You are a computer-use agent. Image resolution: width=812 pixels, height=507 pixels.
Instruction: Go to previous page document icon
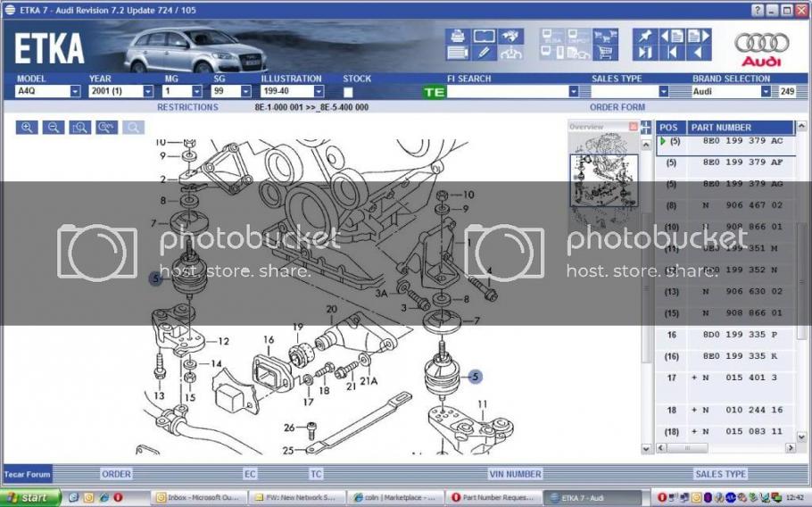[x=672, y=37]
